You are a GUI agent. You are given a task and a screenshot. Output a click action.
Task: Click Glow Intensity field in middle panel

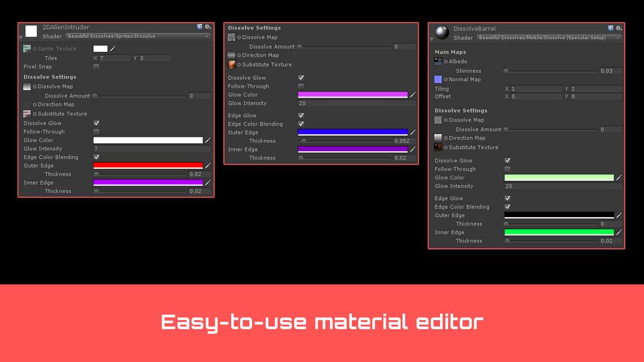[x=357, y=104]
